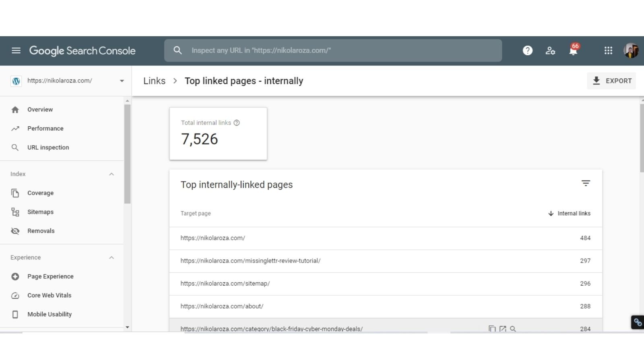Click the Target page column header
The image size is (644, 362).
(196, 214)
